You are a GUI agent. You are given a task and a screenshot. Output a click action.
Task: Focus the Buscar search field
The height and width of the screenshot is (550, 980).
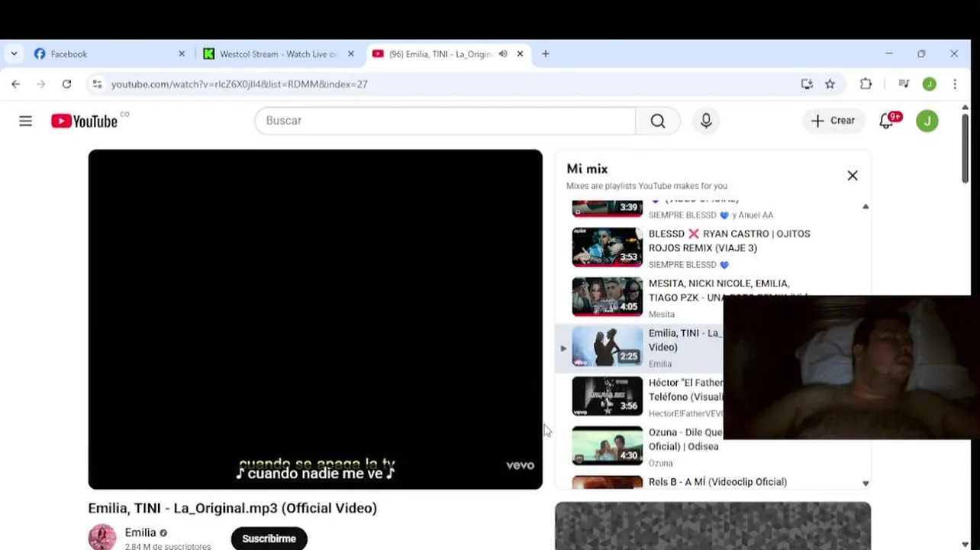pos(445,121)
